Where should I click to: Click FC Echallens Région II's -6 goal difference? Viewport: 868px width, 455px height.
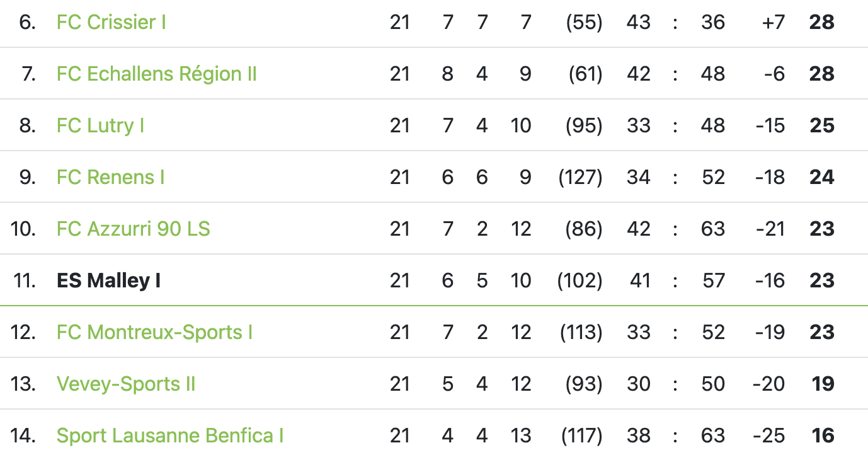click(x=775, y=74)
